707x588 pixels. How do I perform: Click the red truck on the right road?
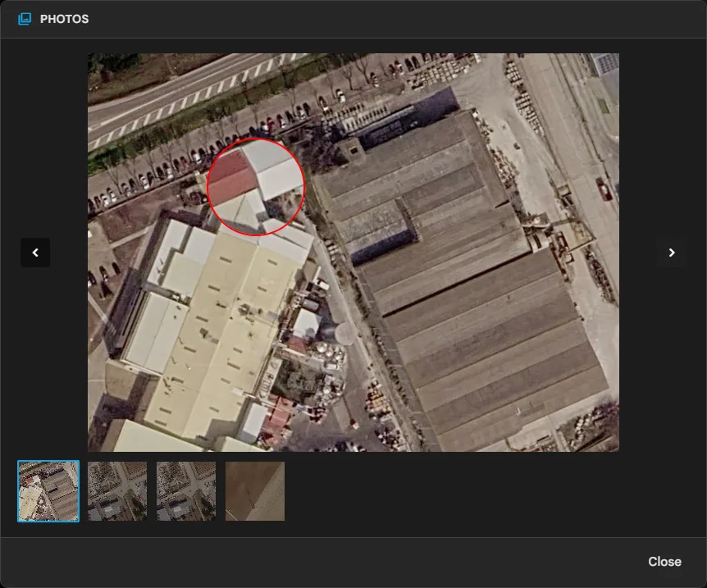[604, 188]
